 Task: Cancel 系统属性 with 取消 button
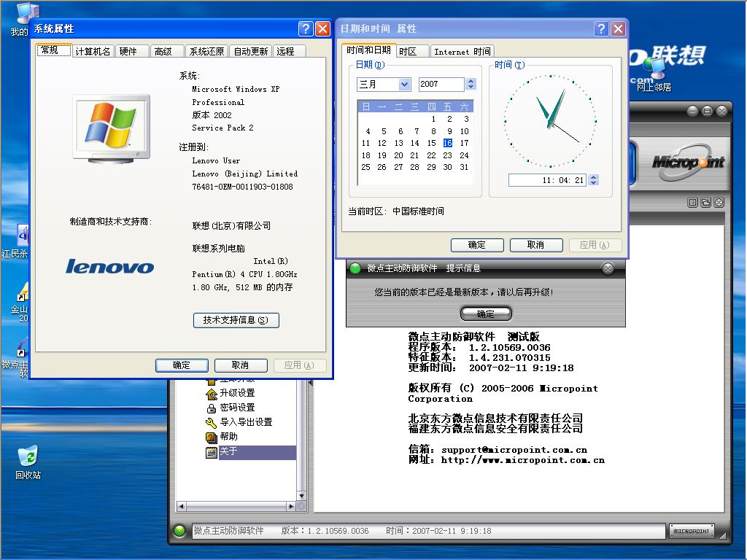(x=240, y=365)
